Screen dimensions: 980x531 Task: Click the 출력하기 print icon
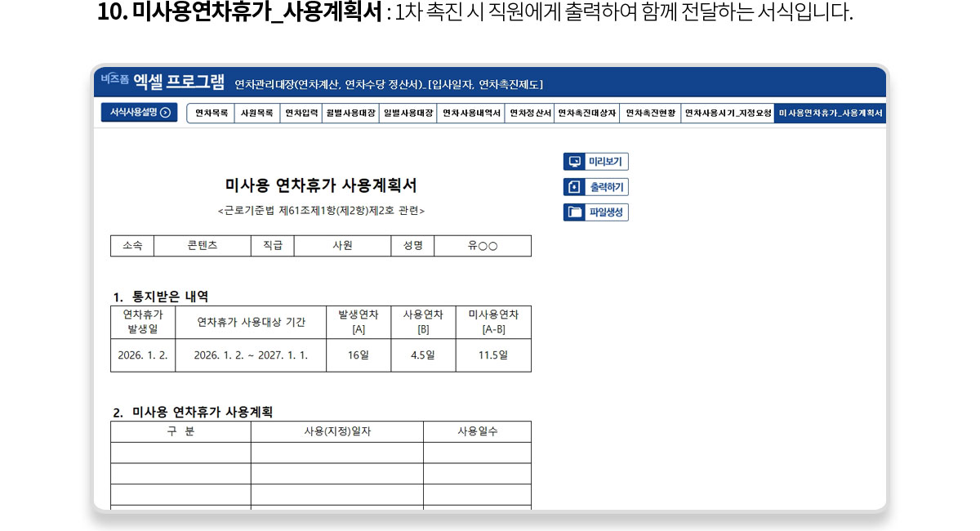tap(574, 187)
